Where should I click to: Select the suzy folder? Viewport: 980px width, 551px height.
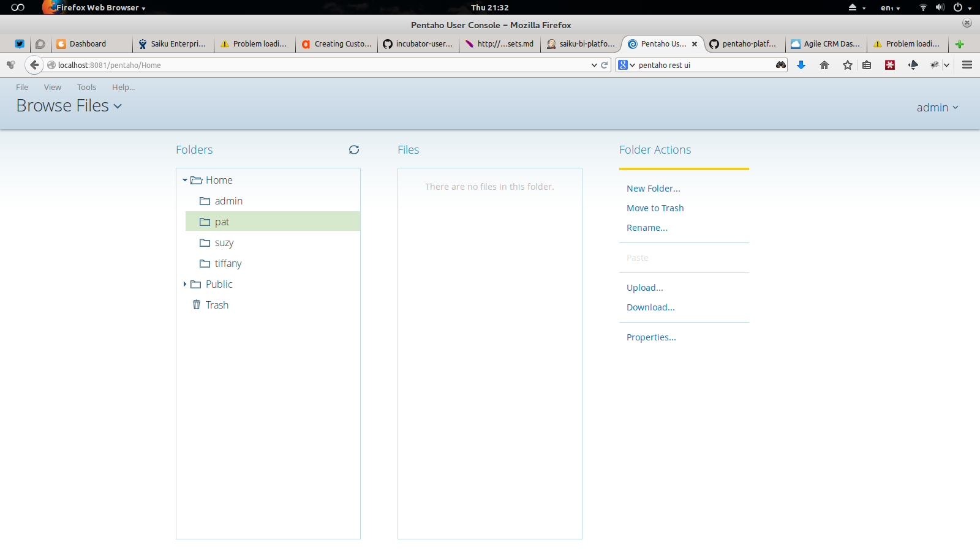tap(224, 242)
